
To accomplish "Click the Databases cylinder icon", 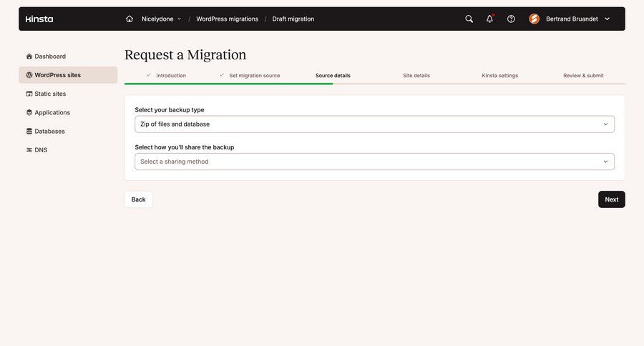I will pos(29,132).
